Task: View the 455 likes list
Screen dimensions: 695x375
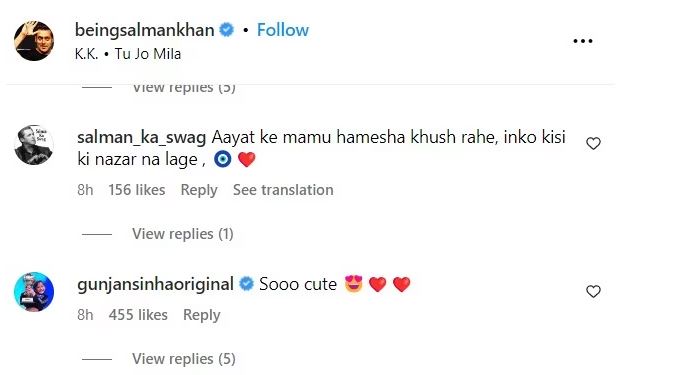Action: [138, 315]
